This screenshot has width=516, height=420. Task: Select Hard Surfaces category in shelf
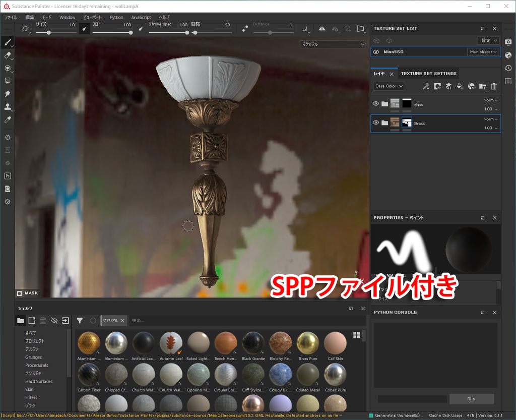pyautogui.click(x=39, y=382)
